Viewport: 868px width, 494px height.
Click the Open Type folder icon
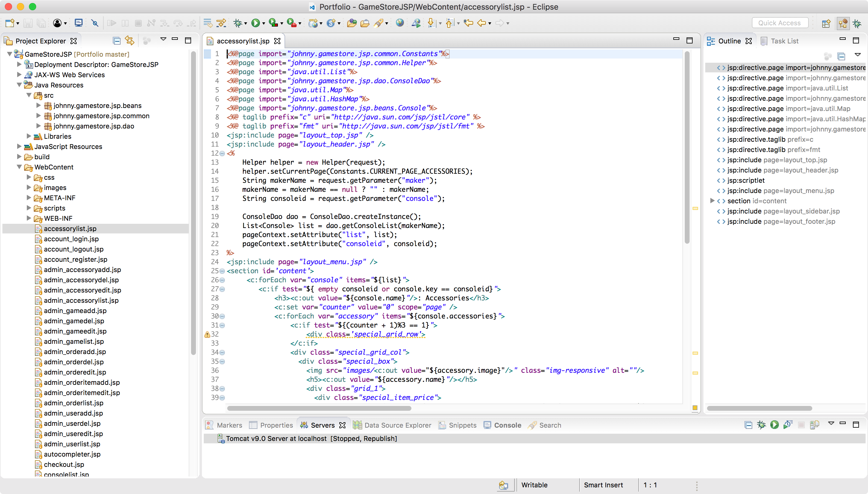coord(352,23)
